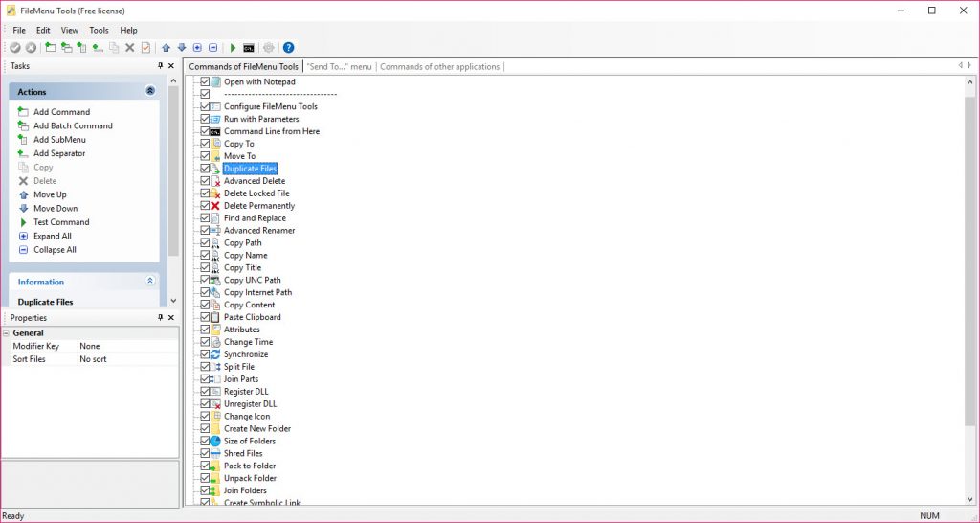Click the toolbar Add Batch Command icon
The width and height of the screenshot is (980, 523).
click(x=66, y=48)
